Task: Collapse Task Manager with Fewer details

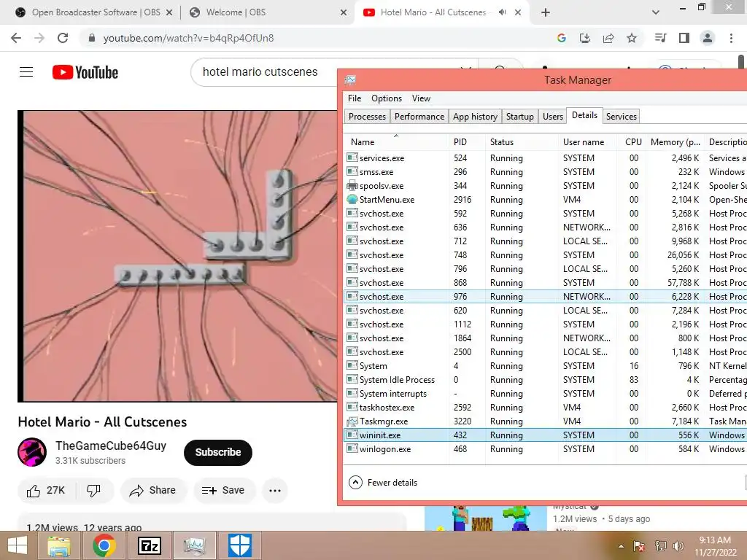Action: (x=383, y=483)
